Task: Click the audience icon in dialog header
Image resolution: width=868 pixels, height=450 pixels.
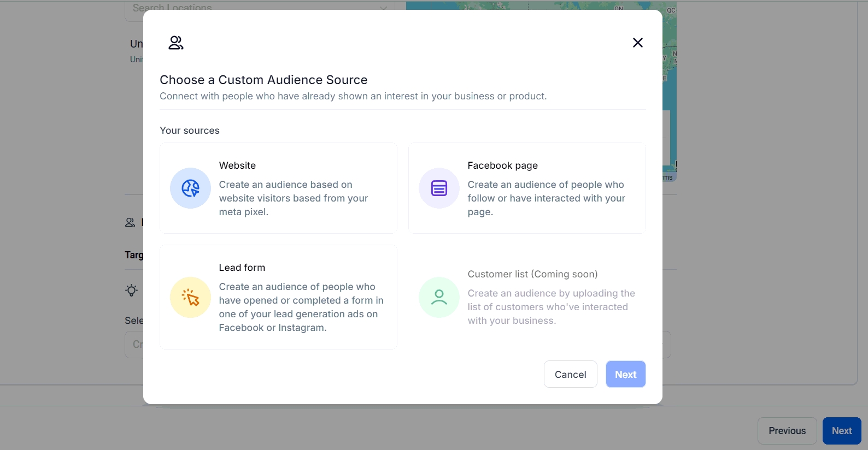Action: point(175,43)
